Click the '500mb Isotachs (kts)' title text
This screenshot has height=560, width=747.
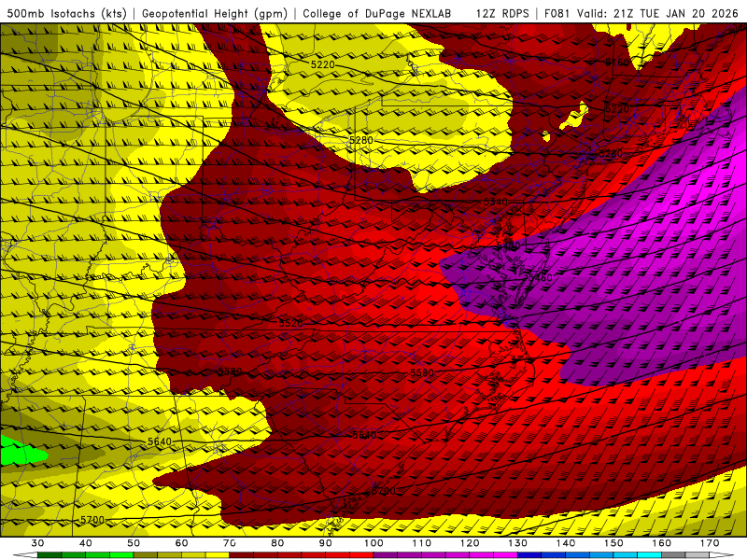(66, 14)
